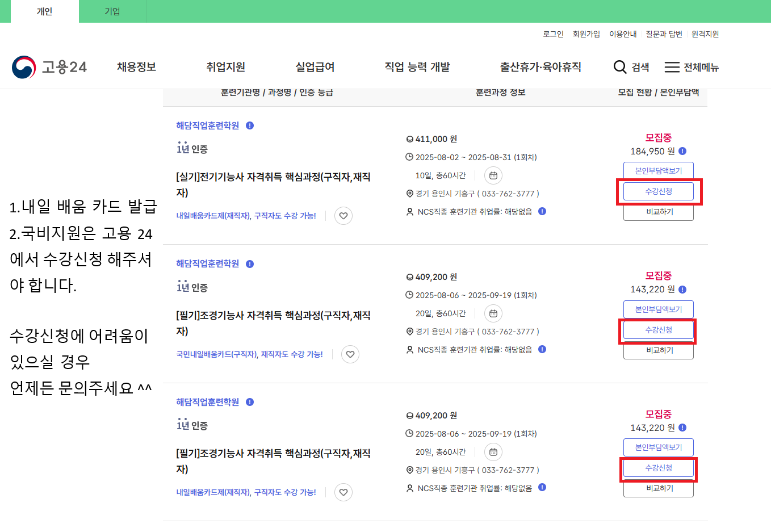Click the 로그인 link
The width and height of the screenshot is (771, 532).
click(x=553, y=34)
